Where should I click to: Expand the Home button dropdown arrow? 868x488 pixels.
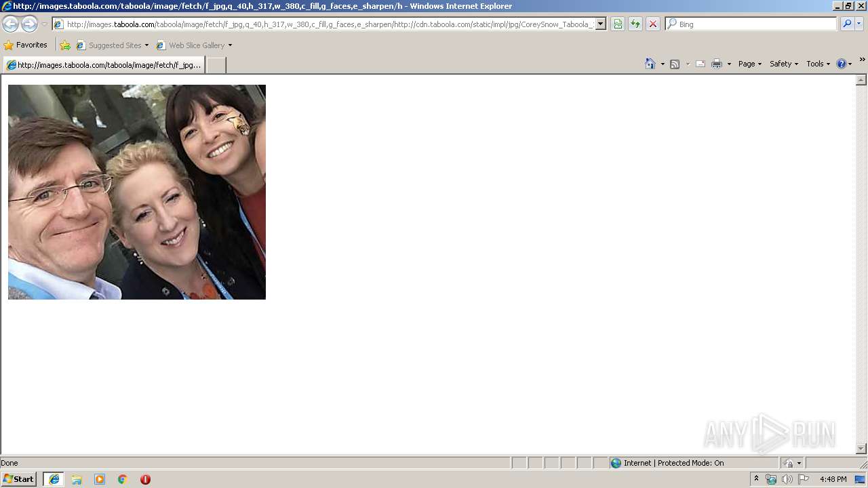[x=663, y=64]
